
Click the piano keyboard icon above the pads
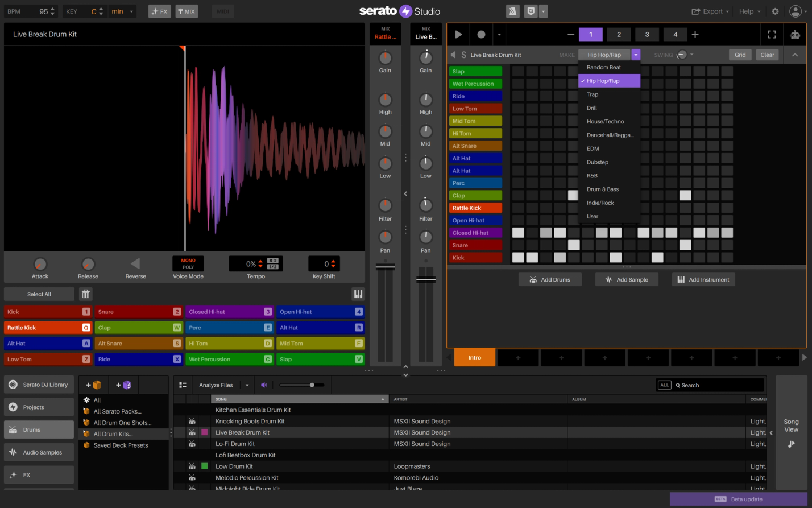[358, 294]
